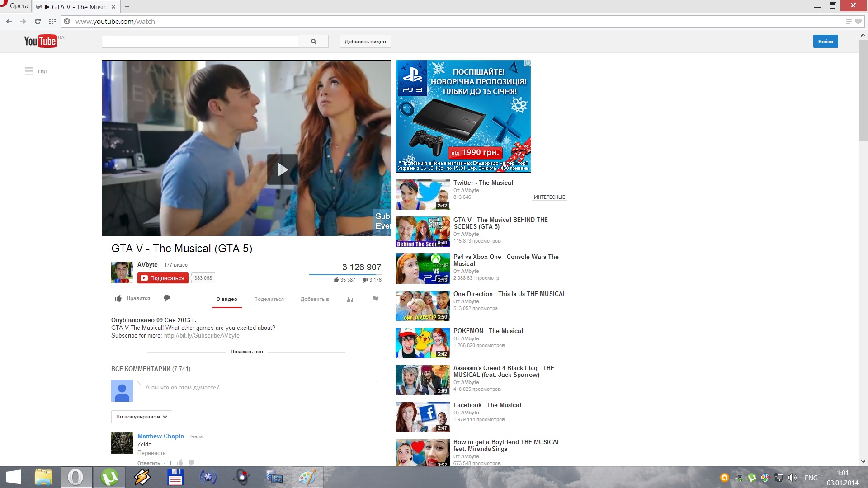
Task: Play the video with center play button
Action: tap(283, 169)
